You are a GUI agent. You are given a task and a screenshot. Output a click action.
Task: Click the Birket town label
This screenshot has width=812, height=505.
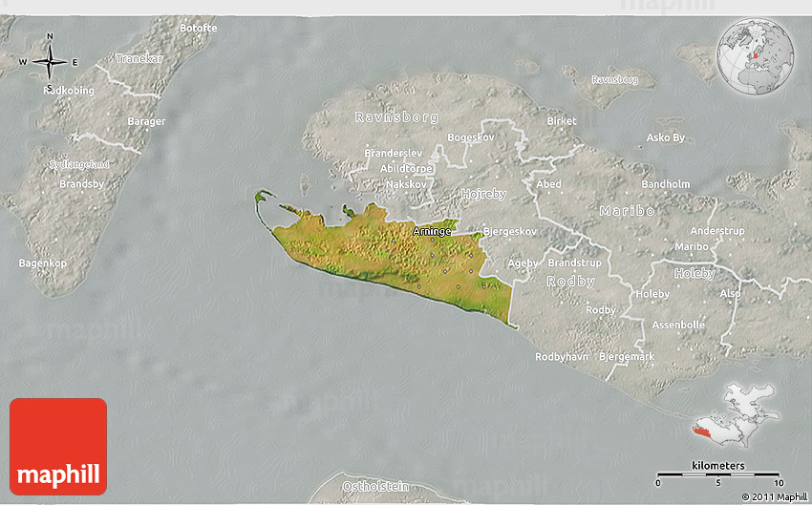(x=562, y=121)
